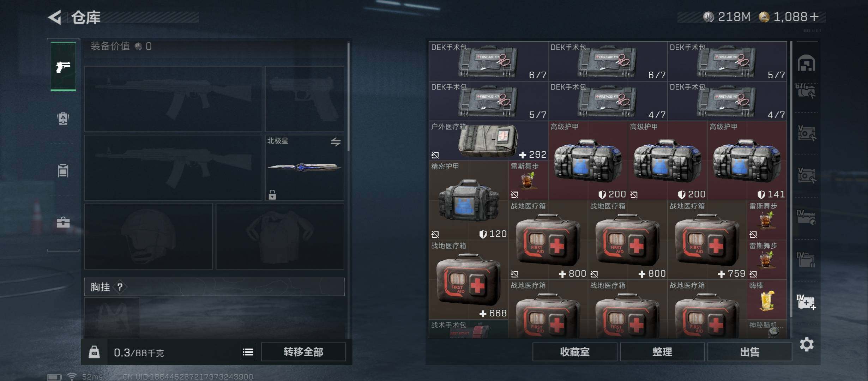Open the 收藏室 button
This screenshot has height=381, width=868.
pyautogui.click(x=575, y=352)
